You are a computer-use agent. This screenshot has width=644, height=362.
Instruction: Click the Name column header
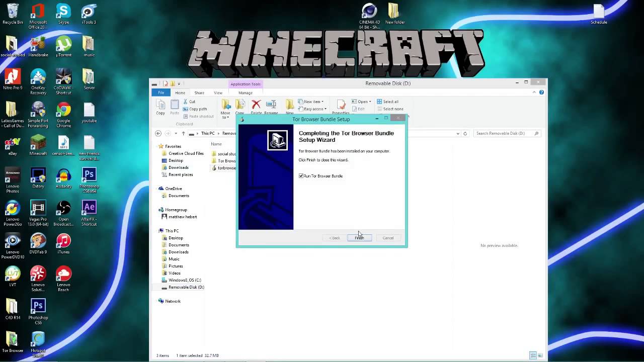coord(216,144)
